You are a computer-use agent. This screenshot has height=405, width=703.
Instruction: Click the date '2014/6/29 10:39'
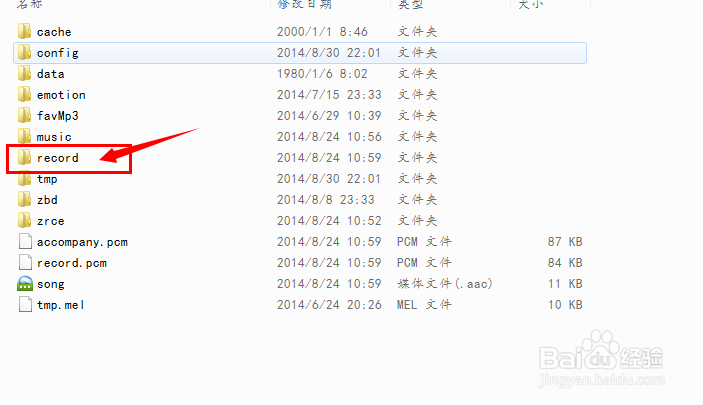click(x=330, y=116)
